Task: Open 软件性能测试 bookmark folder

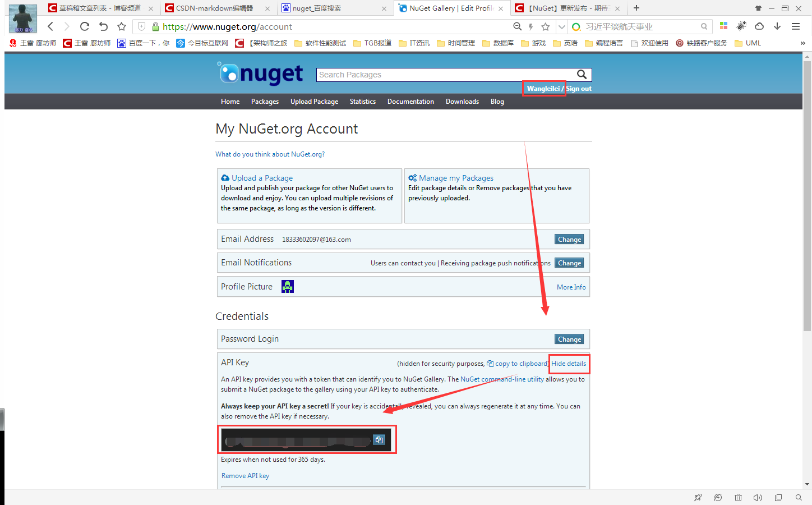Action: pos(320,43)
